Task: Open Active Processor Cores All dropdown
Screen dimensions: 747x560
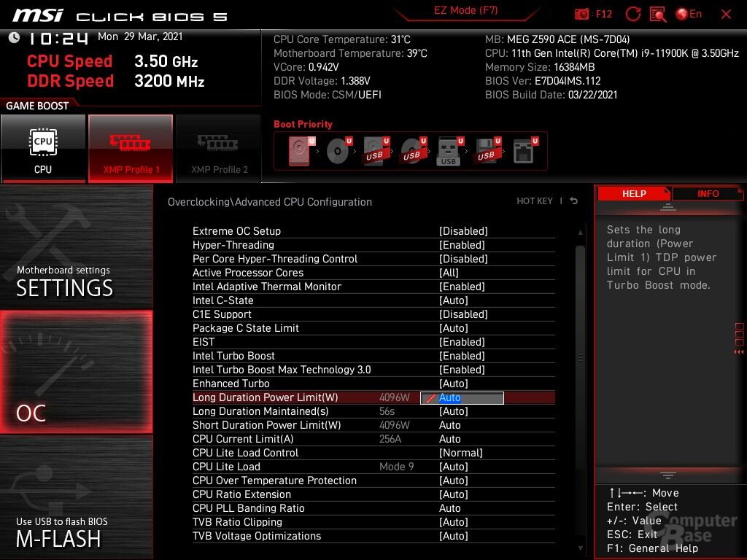Action: click(449, 273)
